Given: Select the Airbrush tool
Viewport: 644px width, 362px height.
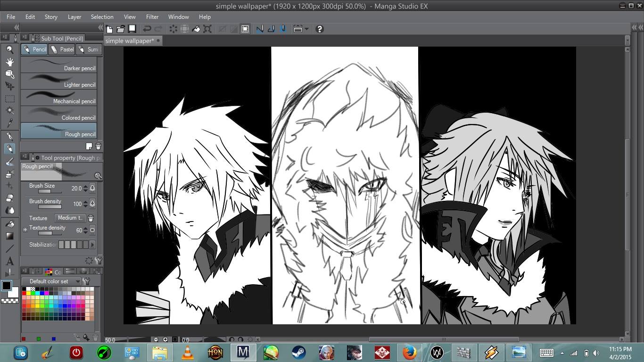Looking at the screenshot, I should click(9, 174).
